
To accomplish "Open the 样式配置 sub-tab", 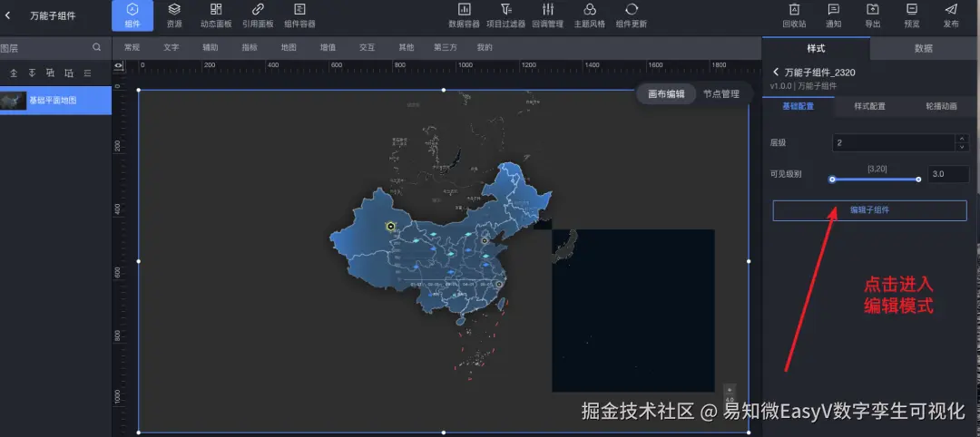I will (x=870, y=106).
